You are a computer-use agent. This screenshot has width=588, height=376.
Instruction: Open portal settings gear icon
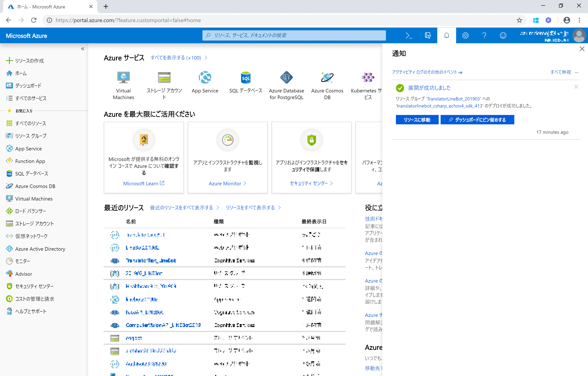465,36
